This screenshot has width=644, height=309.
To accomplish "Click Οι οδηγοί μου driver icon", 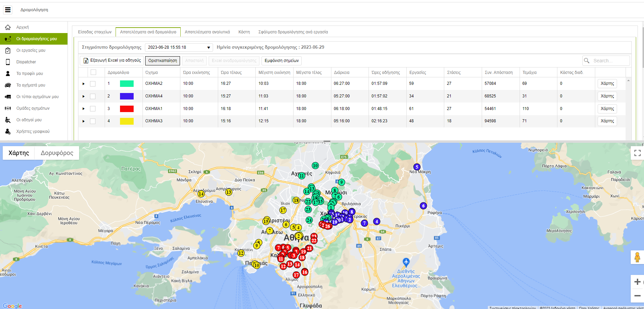I will point(8,120).
